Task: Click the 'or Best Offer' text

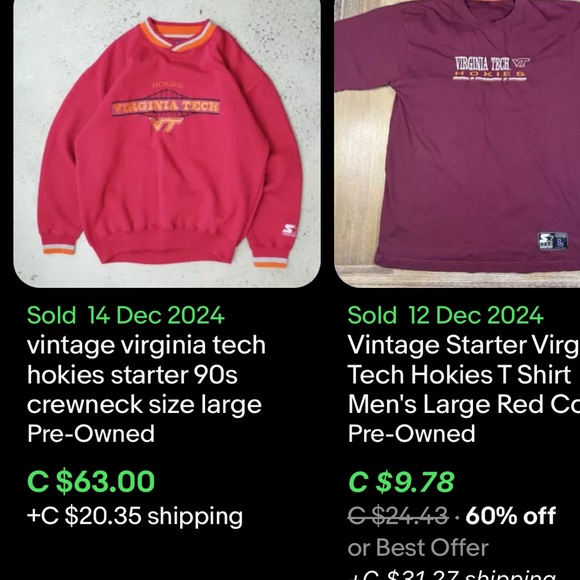Action: pos(418,547)
